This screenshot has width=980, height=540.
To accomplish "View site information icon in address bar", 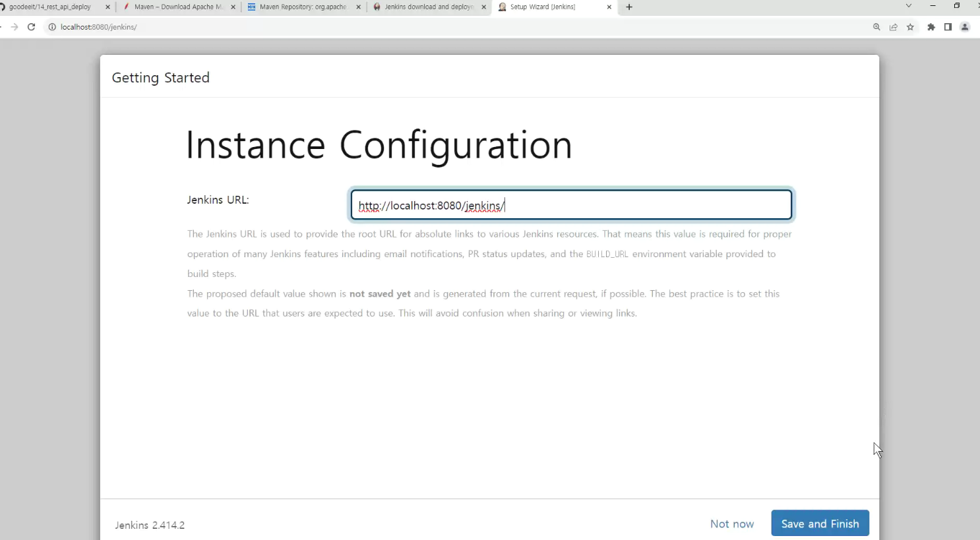I will click(52, 27).
